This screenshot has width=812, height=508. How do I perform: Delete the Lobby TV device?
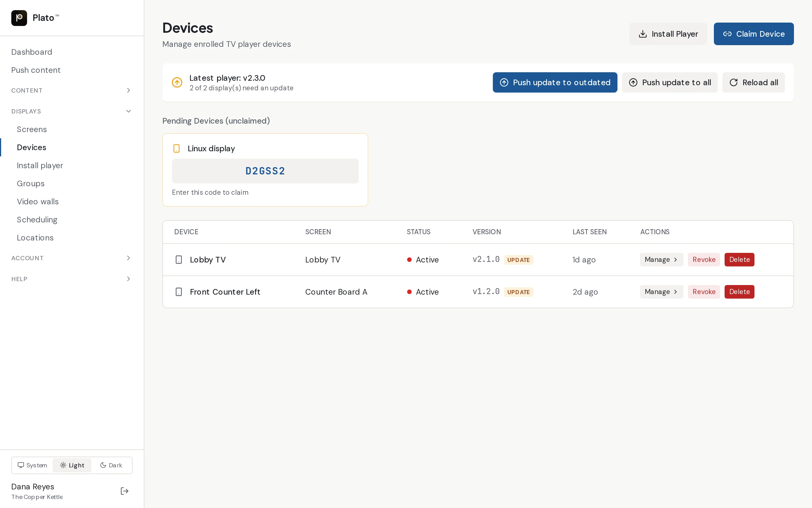(x=739, y=260)
